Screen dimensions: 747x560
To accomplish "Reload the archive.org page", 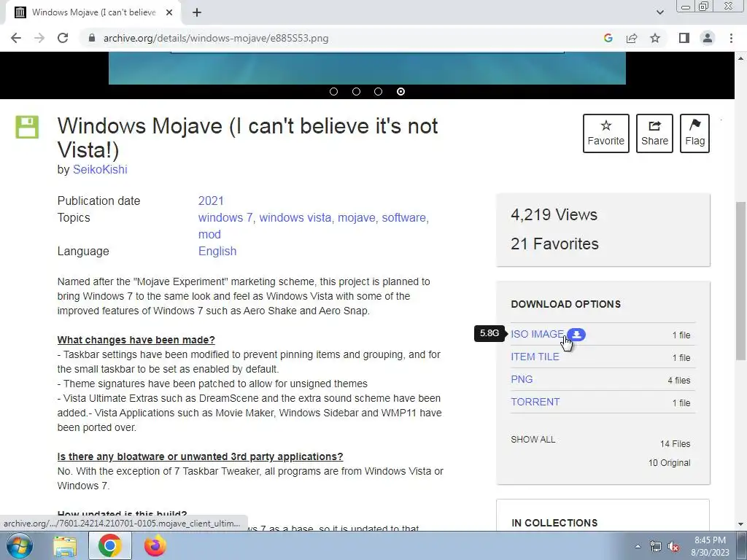I will point(63,38).
